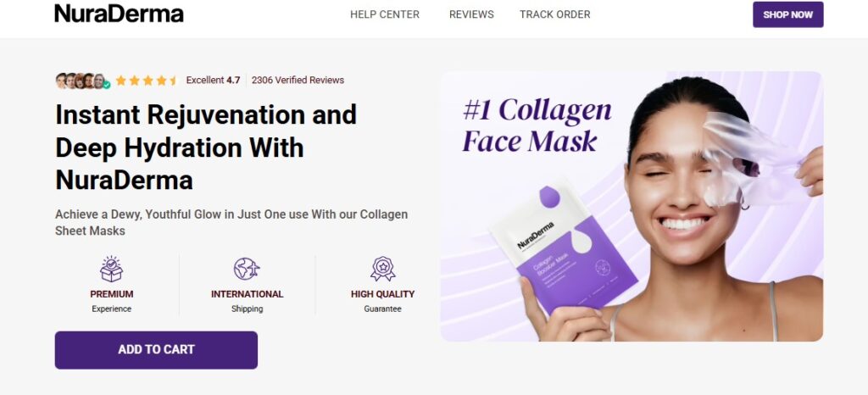Open the 2306 Verified Reviews link

[x=298, y=81]
